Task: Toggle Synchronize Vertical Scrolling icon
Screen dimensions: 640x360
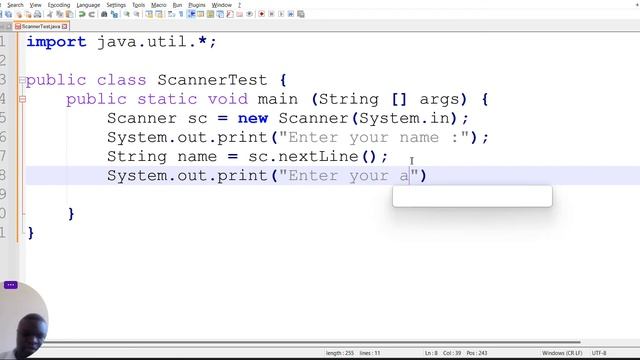Action: pyautogui.click(x=149, y=14)
